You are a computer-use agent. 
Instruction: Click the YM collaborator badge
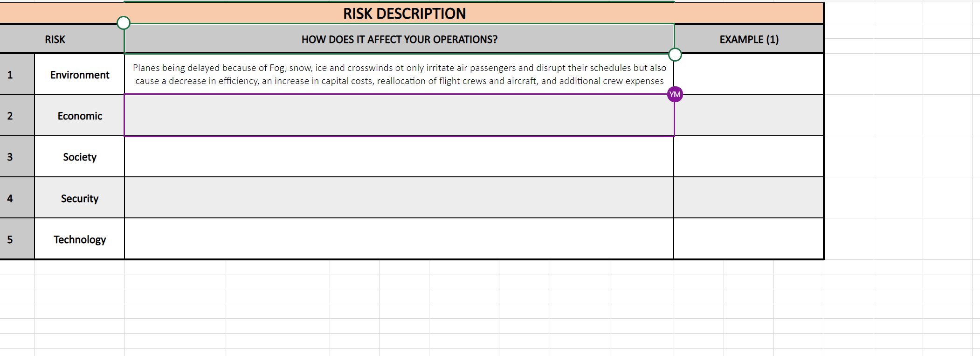coord(674,94)
